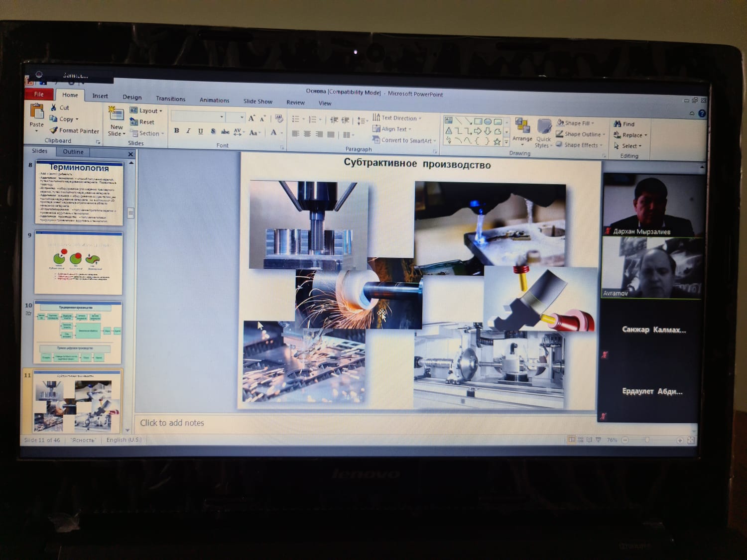Expand the Layout dropdown
The height and width of the screenshot is (560, 747).
click(x=146, y=111)
